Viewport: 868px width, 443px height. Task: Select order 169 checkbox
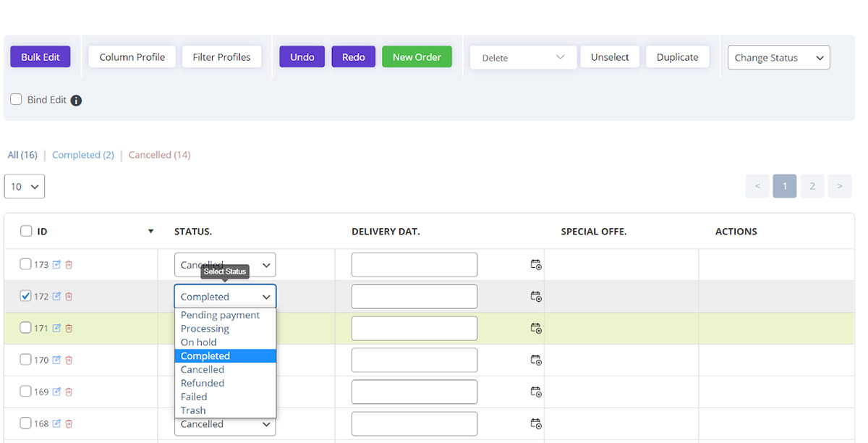[x=25, y=392]
